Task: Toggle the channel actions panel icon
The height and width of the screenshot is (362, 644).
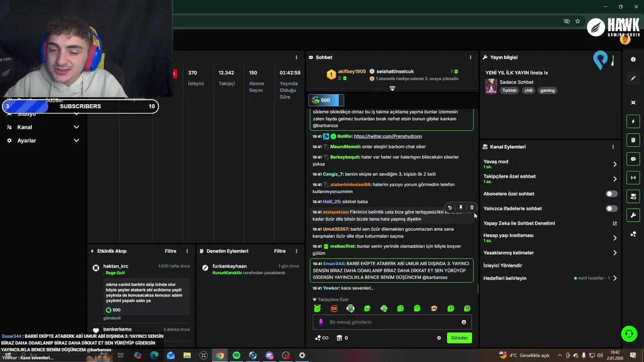Action: pos(633,196)
